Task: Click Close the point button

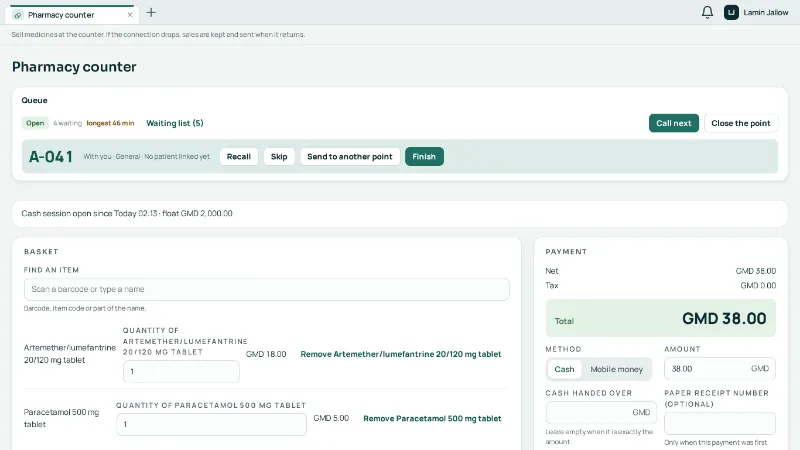Action: 741,123
